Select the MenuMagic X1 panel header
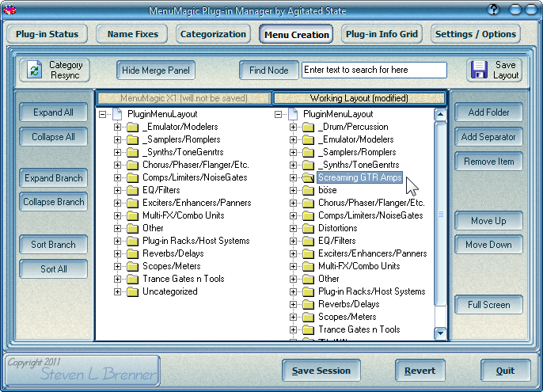 point(184,98)
